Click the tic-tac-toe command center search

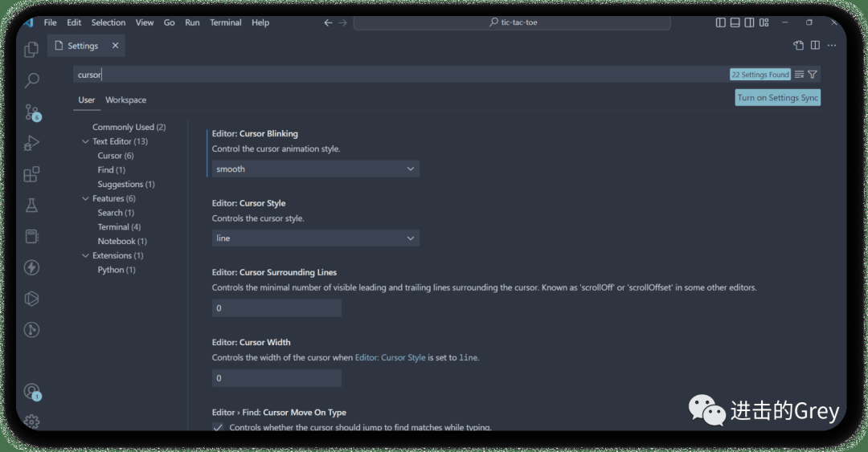coord(512,22)
